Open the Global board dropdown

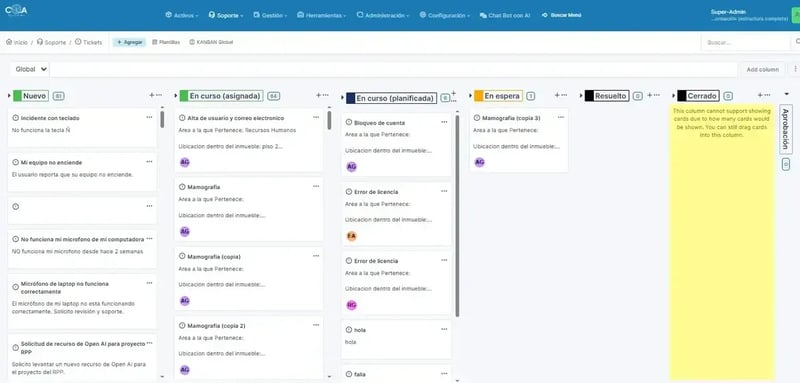point(30,69)
